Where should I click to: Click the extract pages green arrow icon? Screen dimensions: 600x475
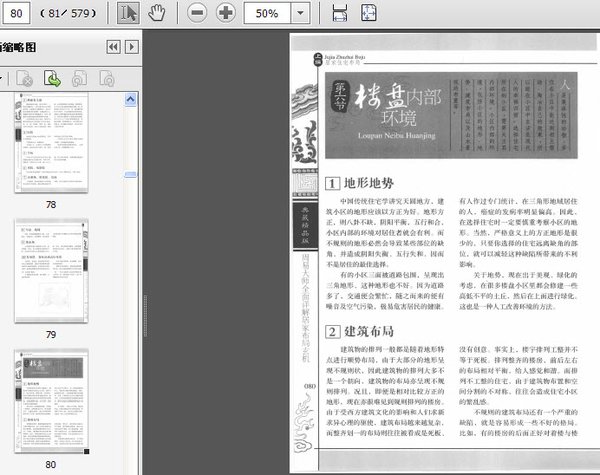point(52,78)
